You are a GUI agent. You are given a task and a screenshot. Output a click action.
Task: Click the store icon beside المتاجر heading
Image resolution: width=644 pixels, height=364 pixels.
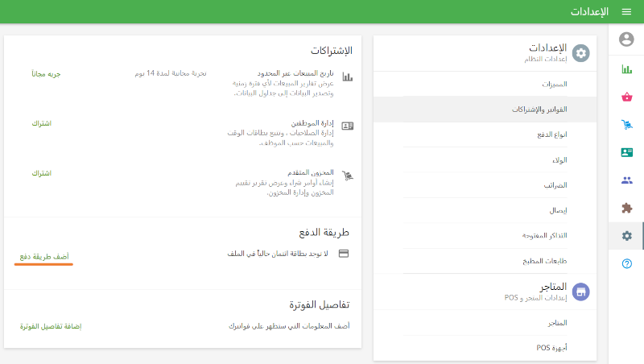(x=580, y=292)
